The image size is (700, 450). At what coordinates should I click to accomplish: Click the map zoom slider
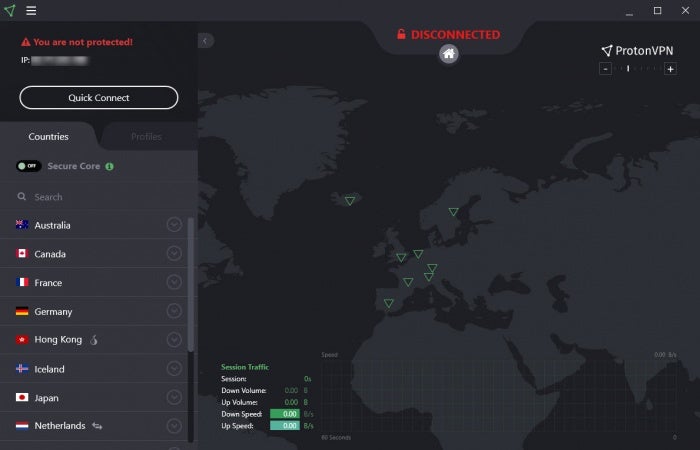point(638,69)
